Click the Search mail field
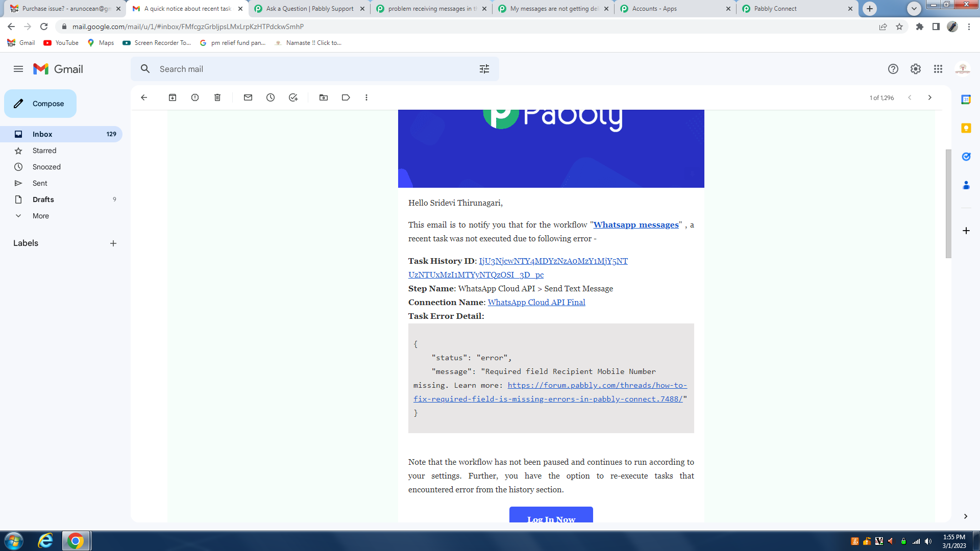The height and width of the screenshot is (551, 980). [x=315, y=69]
